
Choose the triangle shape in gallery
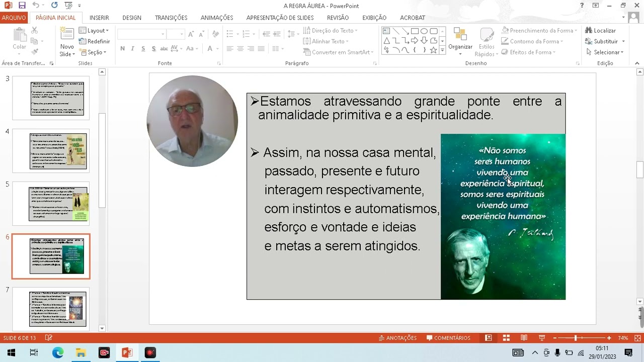click(386, 41)
